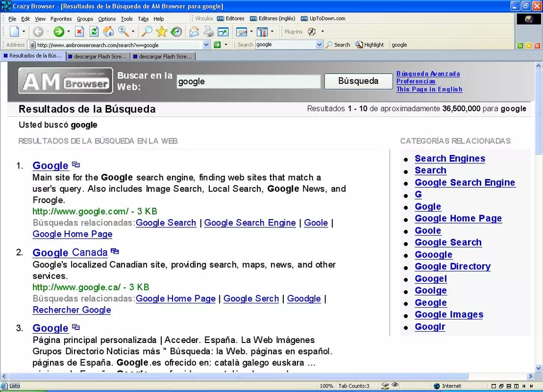Open a new blank page icon
543x392 pixels.
[x=15, y=31]
